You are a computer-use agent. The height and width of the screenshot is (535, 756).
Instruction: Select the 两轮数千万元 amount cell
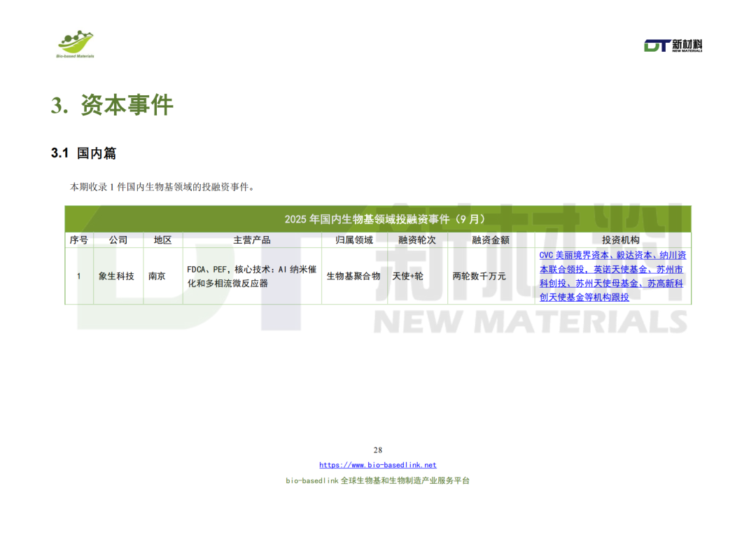pyautogui.click(x=490, y=276)
